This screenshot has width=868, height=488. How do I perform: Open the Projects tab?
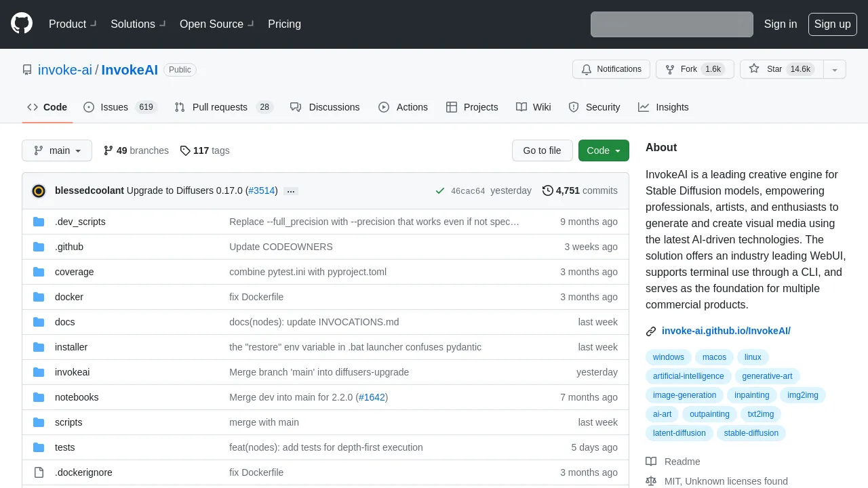click(x=472, y=107)
